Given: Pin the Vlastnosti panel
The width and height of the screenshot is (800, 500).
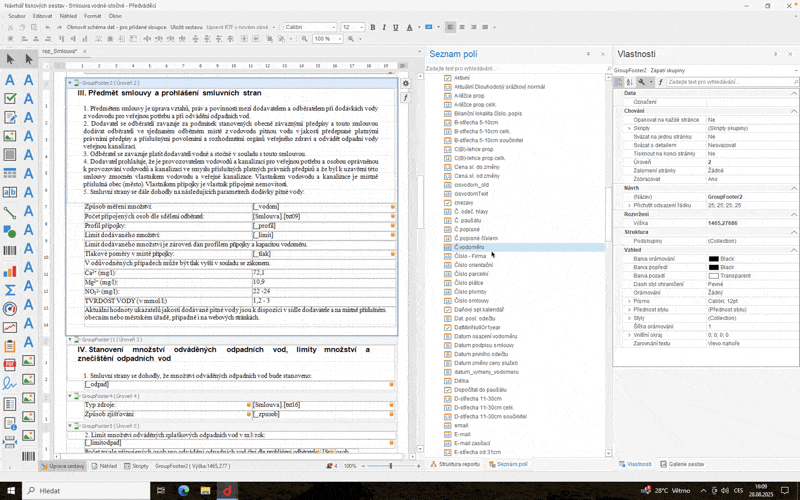Looking at the screenshot, I should 776,54.
